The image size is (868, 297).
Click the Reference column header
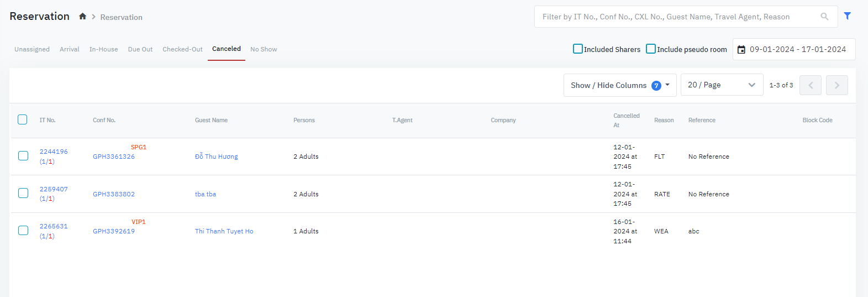pyautogui.click(x=702, y=120)
